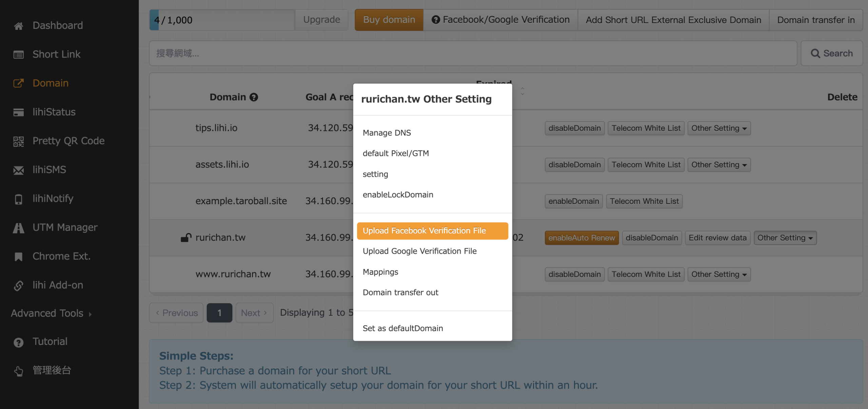Click the Chrome Ext. bookmark icon

(18, 257)
